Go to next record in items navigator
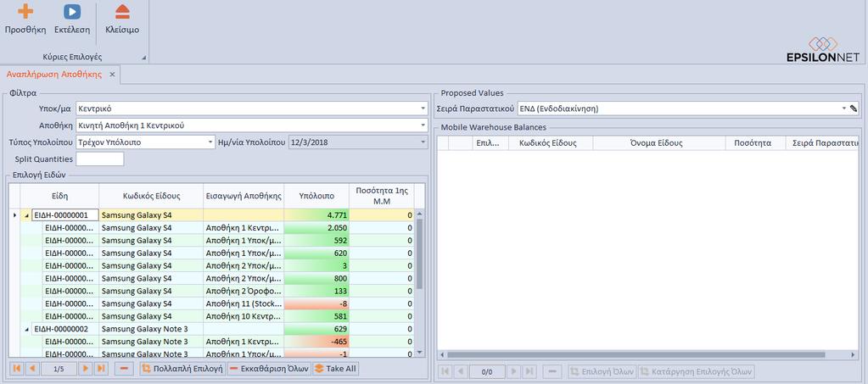Screen dimensions: 868x384 (86, 369)
